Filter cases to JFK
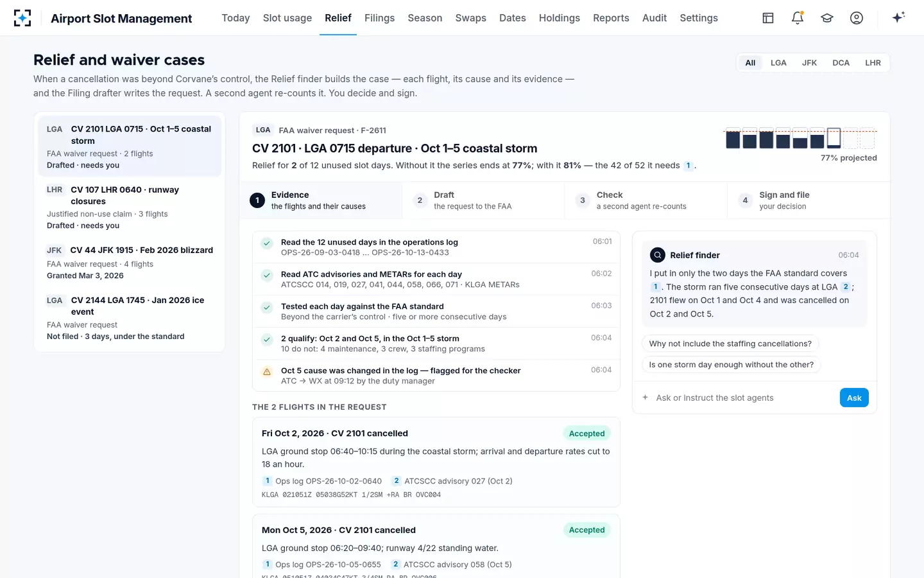Screen dimensions: 924x578 tap(809, 63)
